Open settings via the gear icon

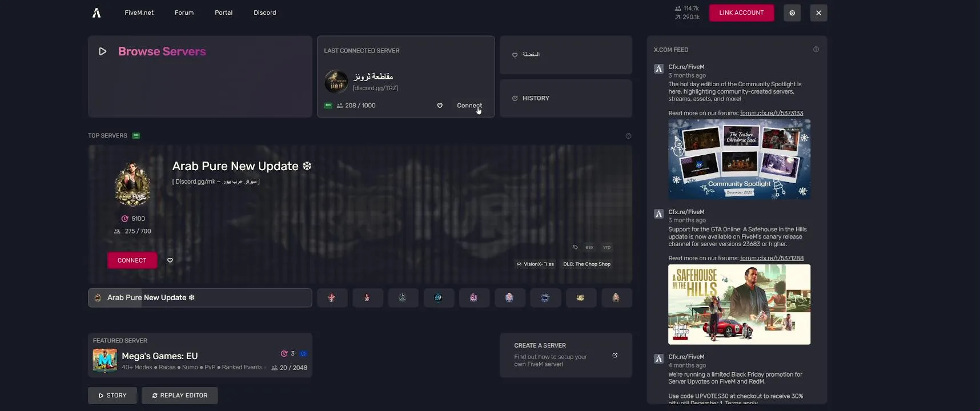click(x=792, y=13)
